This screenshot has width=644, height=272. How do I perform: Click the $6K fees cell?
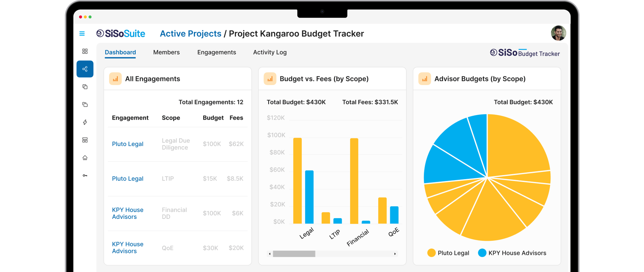click(238, 213)
